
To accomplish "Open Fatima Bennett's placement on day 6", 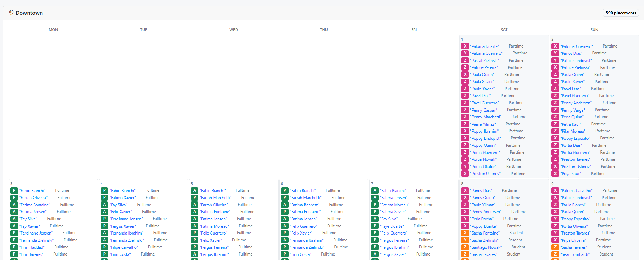I will (x=304, y=205).
